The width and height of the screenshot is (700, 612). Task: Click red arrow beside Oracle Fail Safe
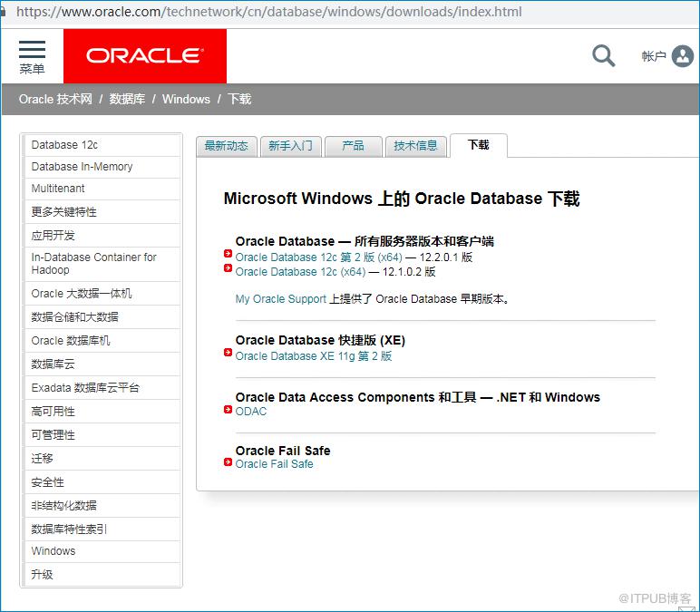[x=228, y=462]
